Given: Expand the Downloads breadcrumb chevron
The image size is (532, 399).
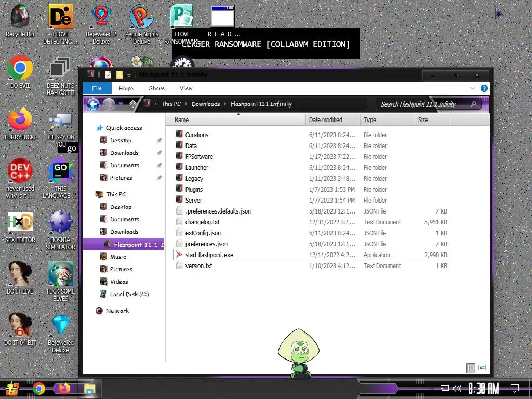Looking at the screenshot, I should 225,104.
